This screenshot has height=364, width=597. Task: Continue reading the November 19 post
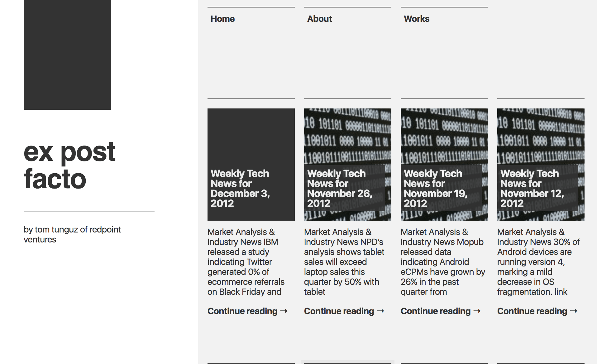[441, 311]
